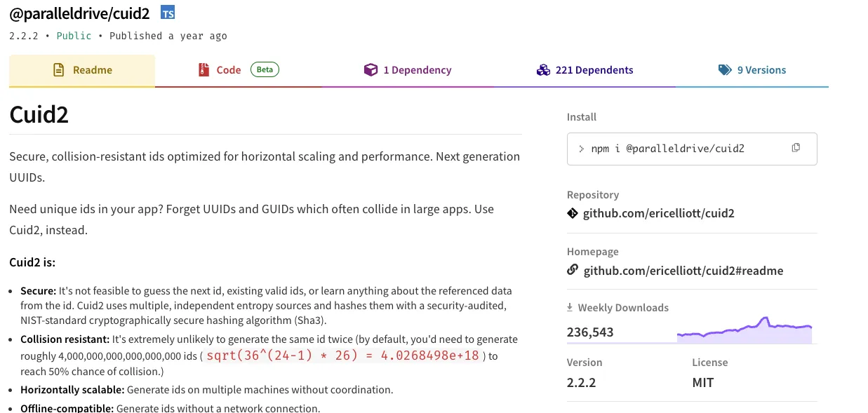Click the chain icon beside Homepage link
The height and width of the screenshot is (413, 868).
[573, 270]
